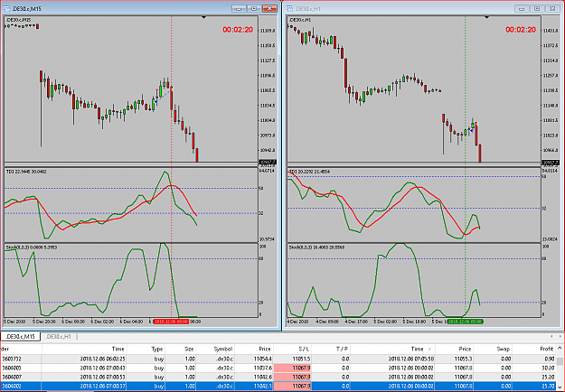
Task: Click the Time column header showing the sort arrow
Action: (x=392, y=349)
